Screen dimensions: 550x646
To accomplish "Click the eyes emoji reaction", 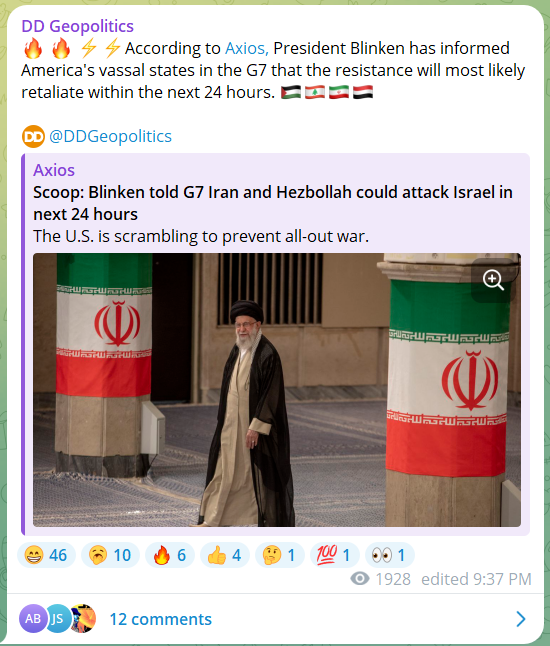I will click(389, 555).
